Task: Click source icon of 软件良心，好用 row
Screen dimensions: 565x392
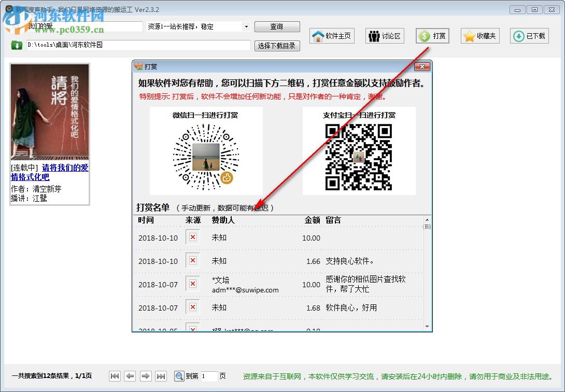Action: [x=193, y=307]
